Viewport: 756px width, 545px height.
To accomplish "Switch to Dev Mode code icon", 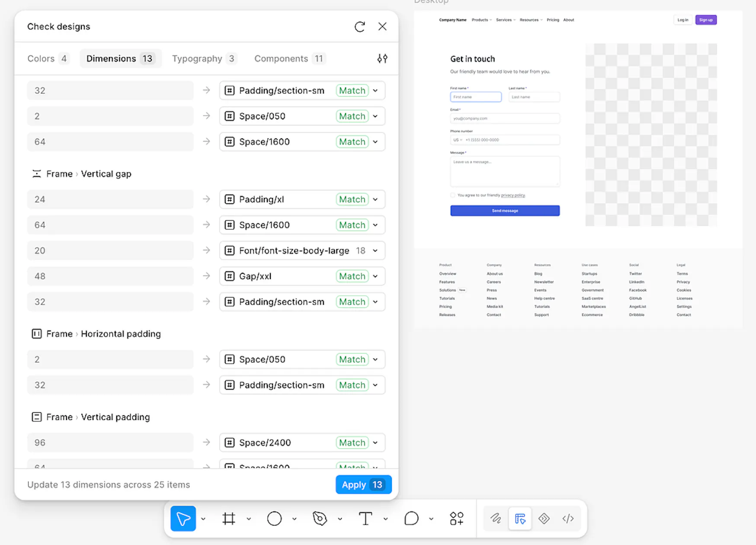I will point(568,519).
